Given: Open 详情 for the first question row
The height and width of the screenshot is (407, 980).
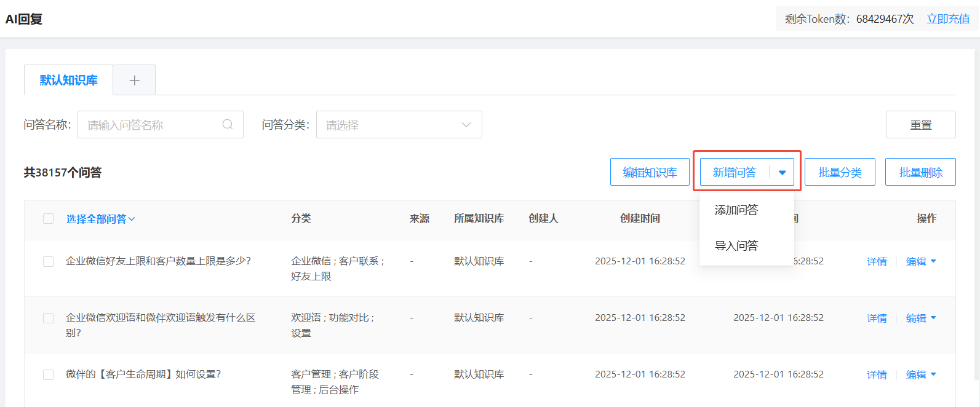Looking at the screenshot, I should pos(877,261).
